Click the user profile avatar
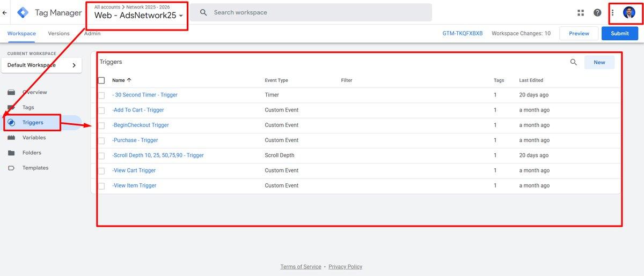The height and width of the screenshot is (276, 644). pyautogui.click(x=629, y=12)
